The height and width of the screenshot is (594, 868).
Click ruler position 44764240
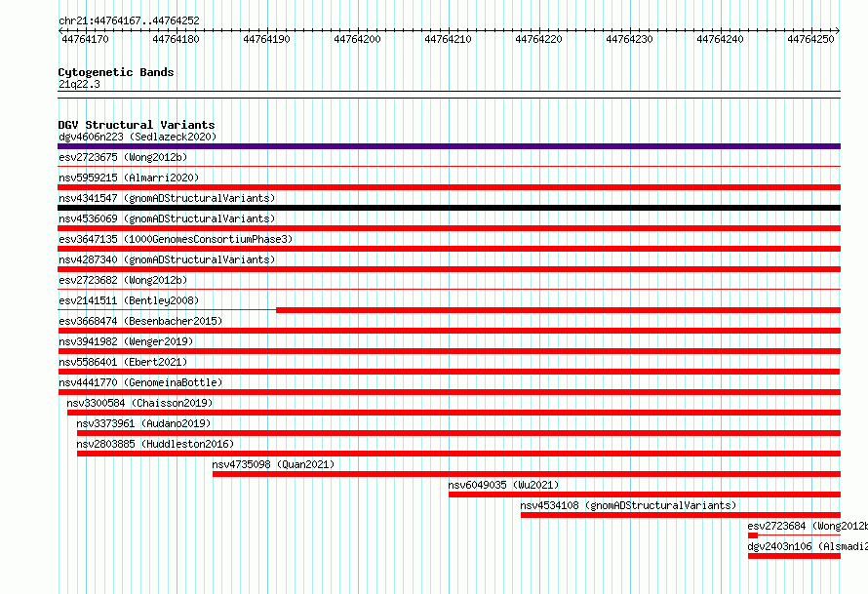tap(720, 39)
